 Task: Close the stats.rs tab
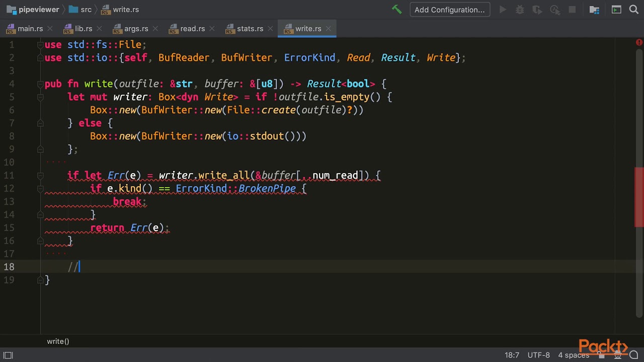pos(270,29)
